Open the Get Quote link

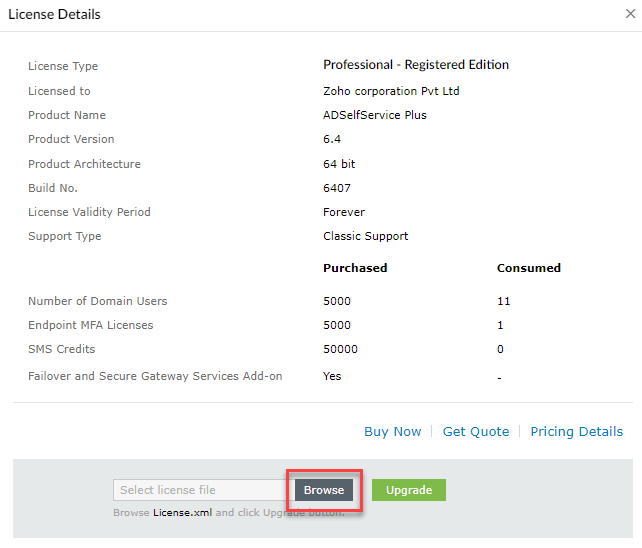[x=475, y=432]
